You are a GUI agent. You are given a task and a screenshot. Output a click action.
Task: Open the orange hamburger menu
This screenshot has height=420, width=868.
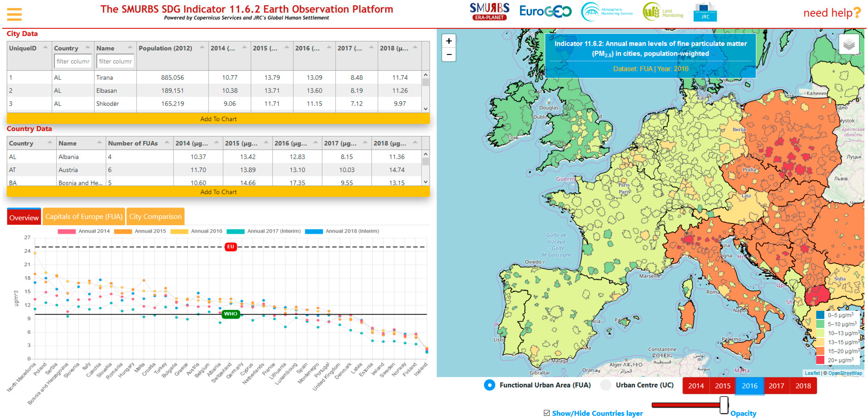14,14
